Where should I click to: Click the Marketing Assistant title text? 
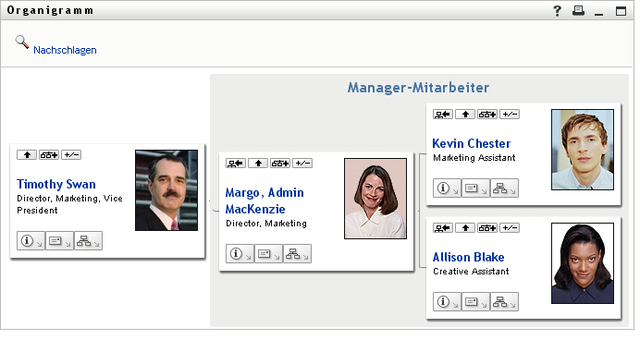474,158
